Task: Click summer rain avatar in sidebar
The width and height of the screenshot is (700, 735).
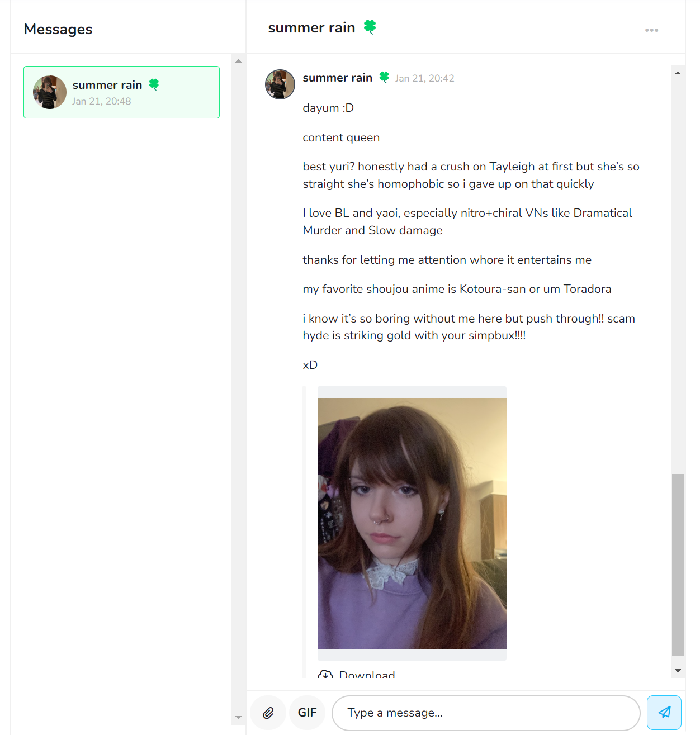Action: pyautogui.click(x=50, y=92)
